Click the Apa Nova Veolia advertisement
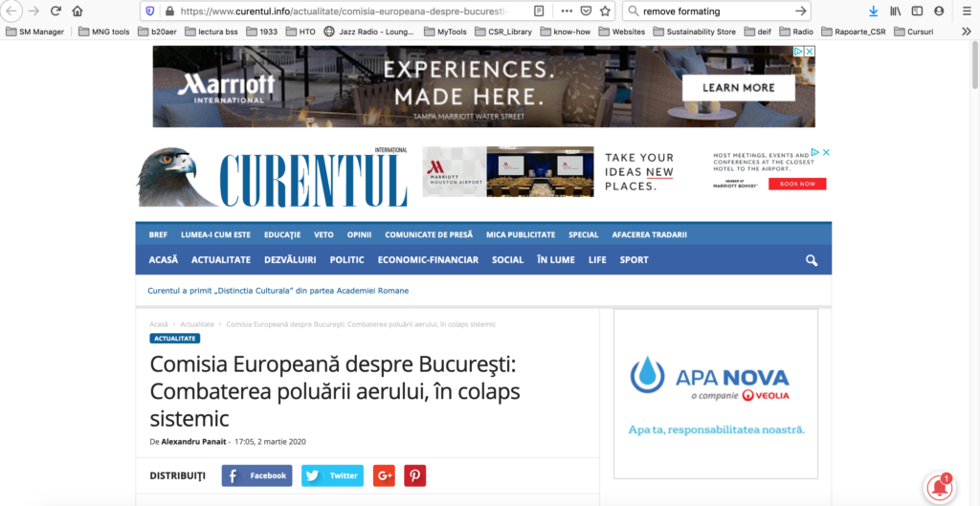The width and height of the screenshot is (980, 506). (x=716, y=393)
